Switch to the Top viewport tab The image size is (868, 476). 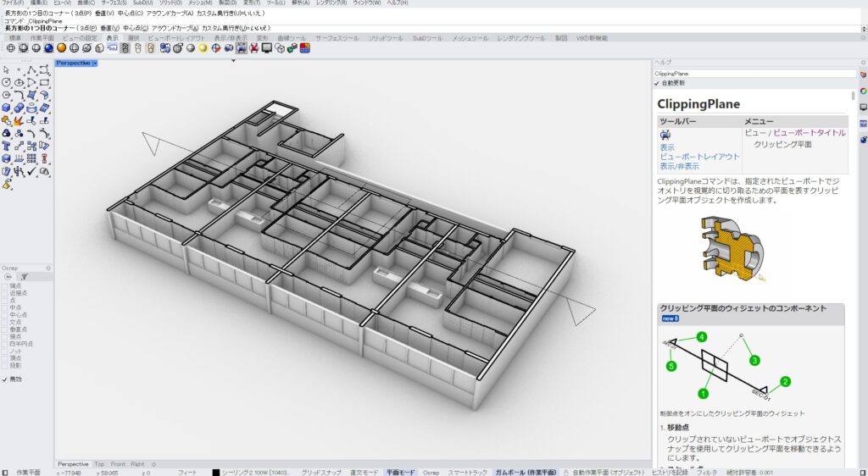[99, 464]
